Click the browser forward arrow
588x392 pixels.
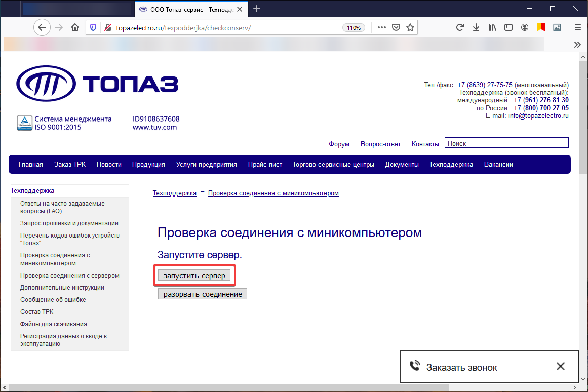point(59,27)
